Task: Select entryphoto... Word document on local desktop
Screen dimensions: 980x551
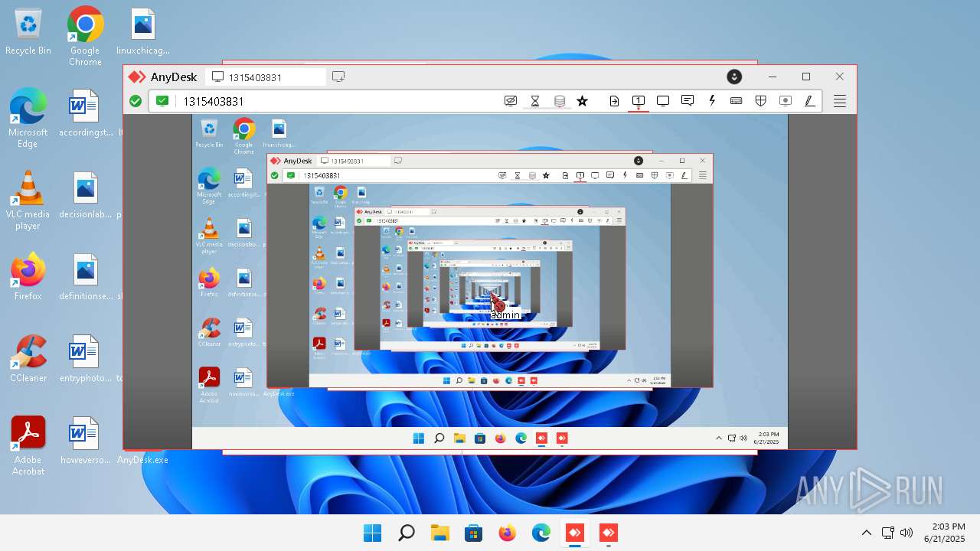Action: pos(86,359)
